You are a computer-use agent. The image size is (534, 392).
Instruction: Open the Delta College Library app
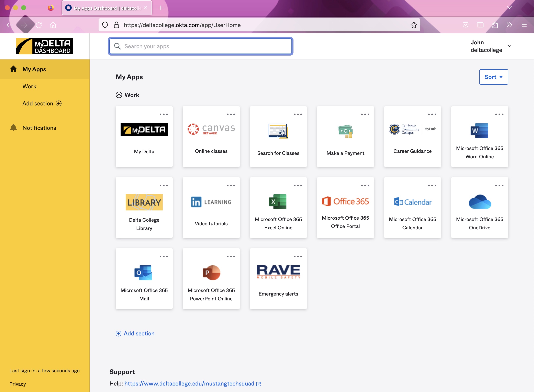(x=144, y=208)
